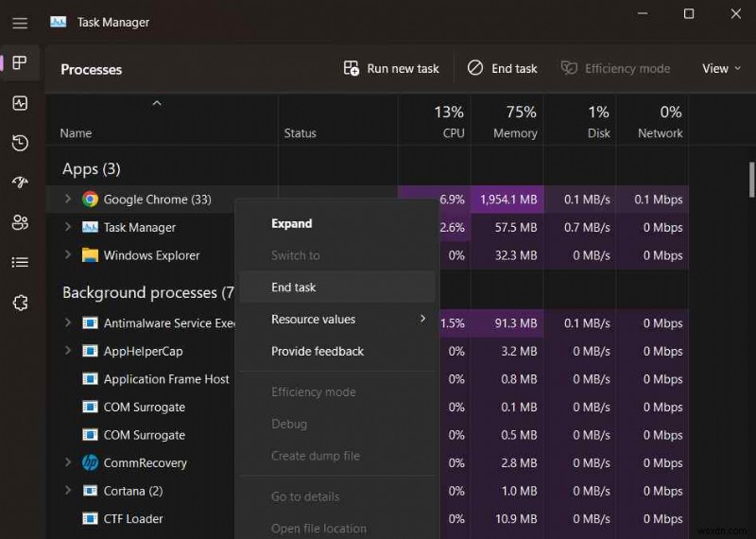Open the hamburger navigation menu
The image size is (756, 539).
pos(20,23)
